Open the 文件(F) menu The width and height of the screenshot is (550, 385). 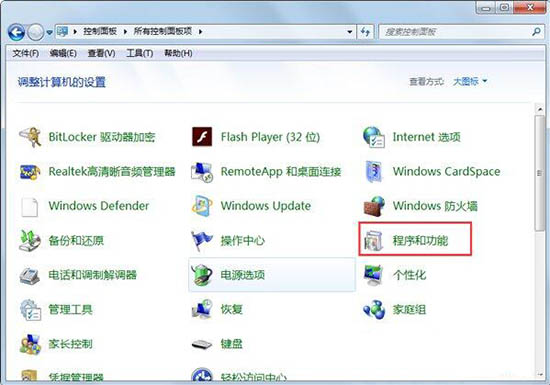25,53
